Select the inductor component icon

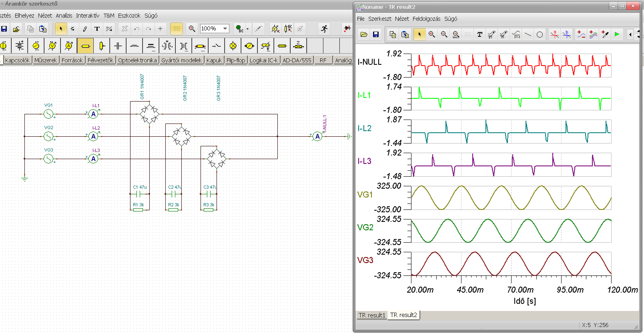tap(134, 46)
